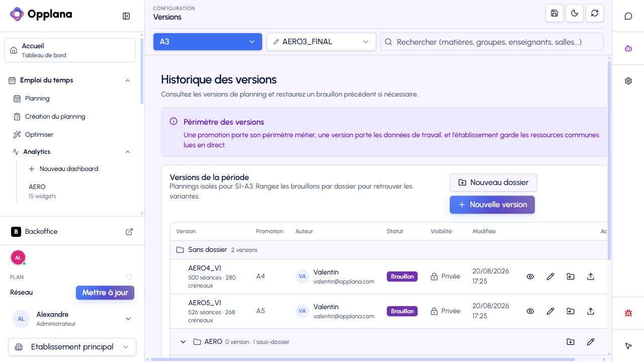Add subfolder to AERO folder

(x=571, y=342)
